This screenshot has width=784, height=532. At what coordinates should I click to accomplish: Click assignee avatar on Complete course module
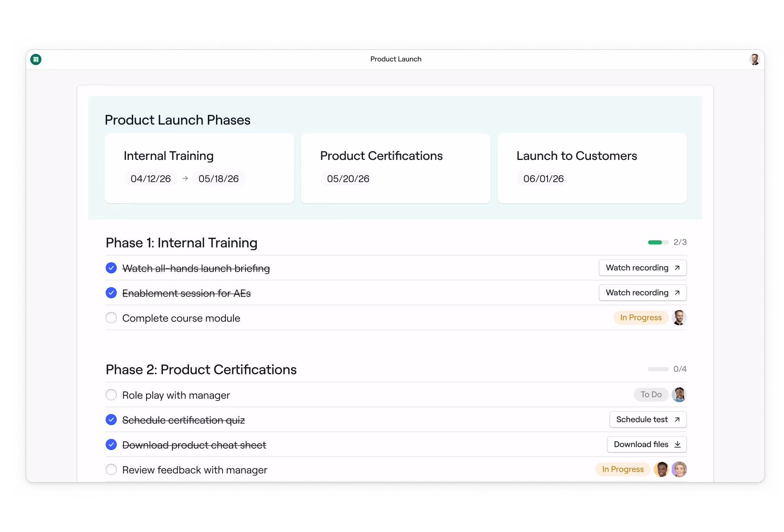[679, 317]
